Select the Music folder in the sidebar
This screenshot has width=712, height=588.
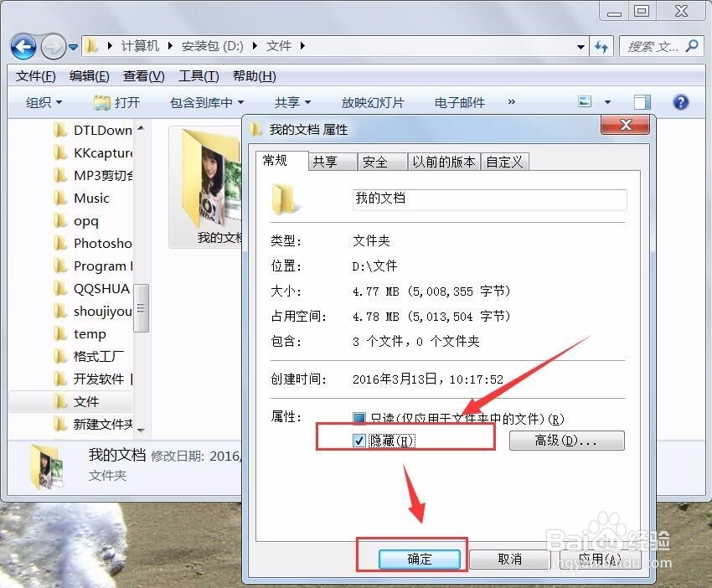coord(90,198)
